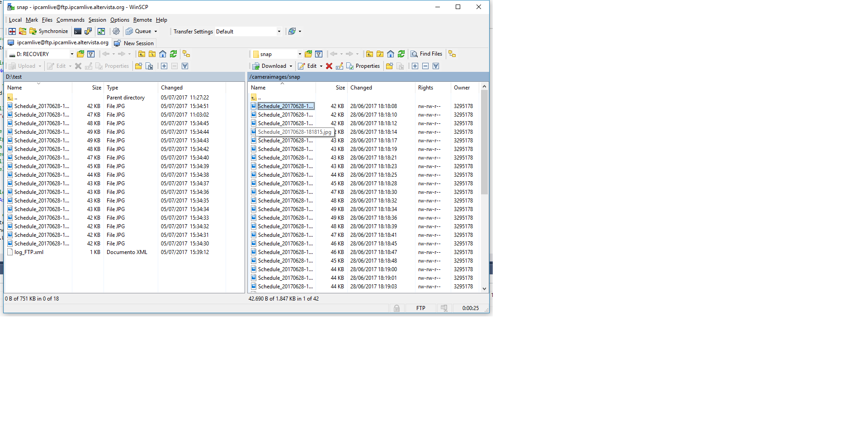The width and height of the screenshot is (868, 433).
Task: Toggle the local panel directory tree
Action: (186, 54)
